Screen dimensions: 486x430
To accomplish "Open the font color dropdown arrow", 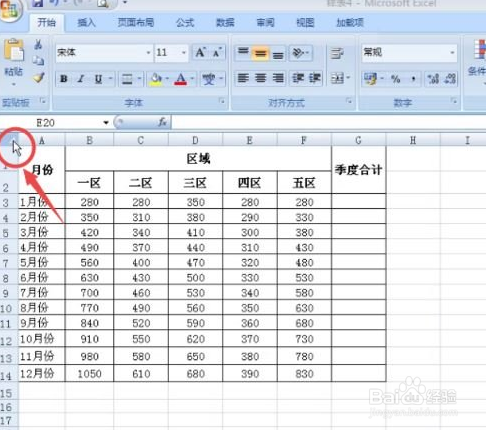I will (192, 79).
